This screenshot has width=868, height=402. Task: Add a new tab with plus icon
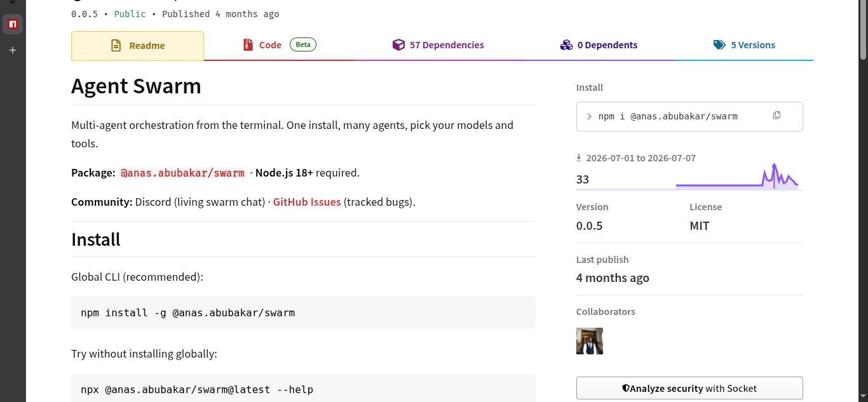point(12,50)
